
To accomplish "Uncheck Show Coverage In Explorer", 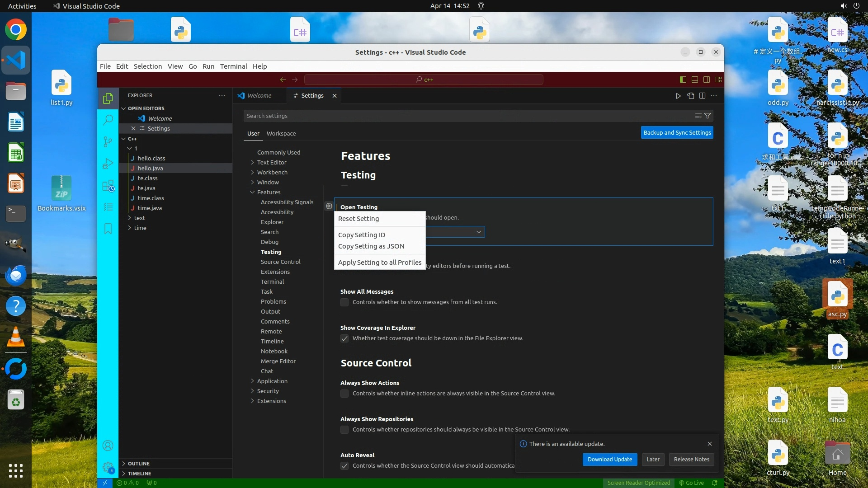I will (x=344, y=338).
